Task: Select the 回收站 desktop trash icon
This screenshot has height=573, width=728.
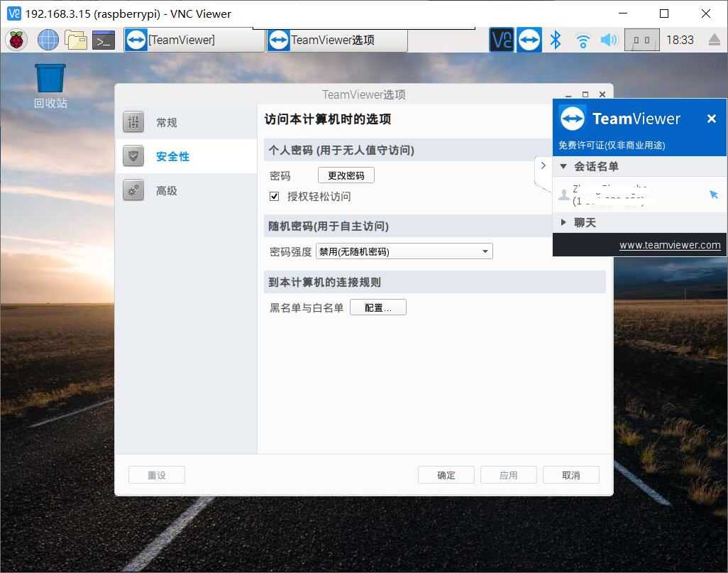Action: 50,86
